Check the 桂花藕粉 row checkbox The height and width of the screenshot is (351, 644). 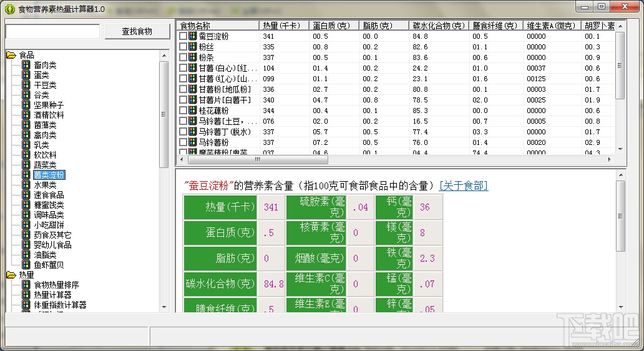[x=183, y=111]
